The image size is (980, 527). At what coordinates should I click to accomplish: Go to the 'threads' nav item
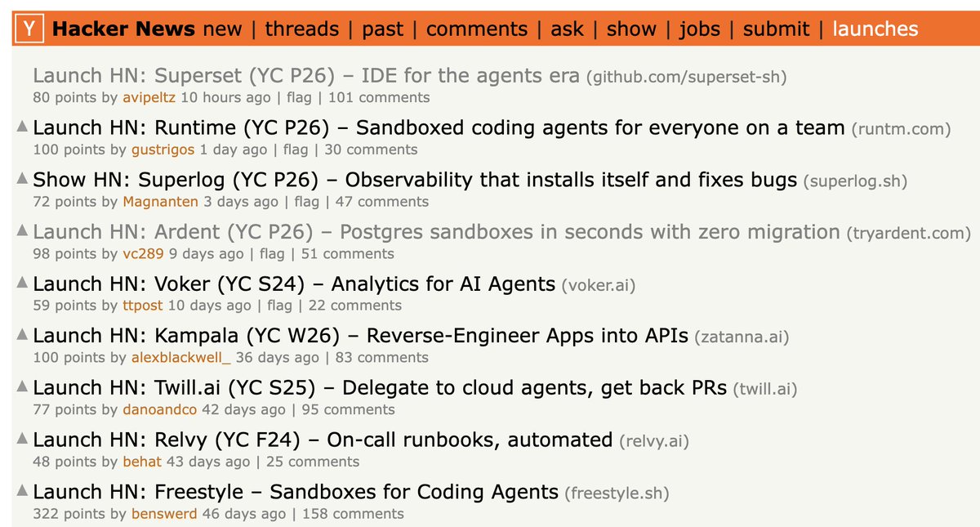[x=301, y=29]
